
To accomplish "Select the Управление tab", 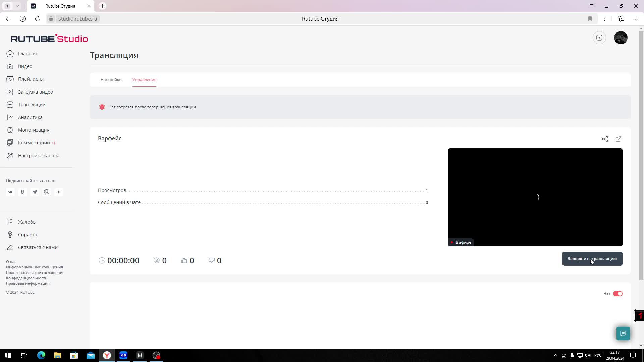I will click(x=144, y=80).
